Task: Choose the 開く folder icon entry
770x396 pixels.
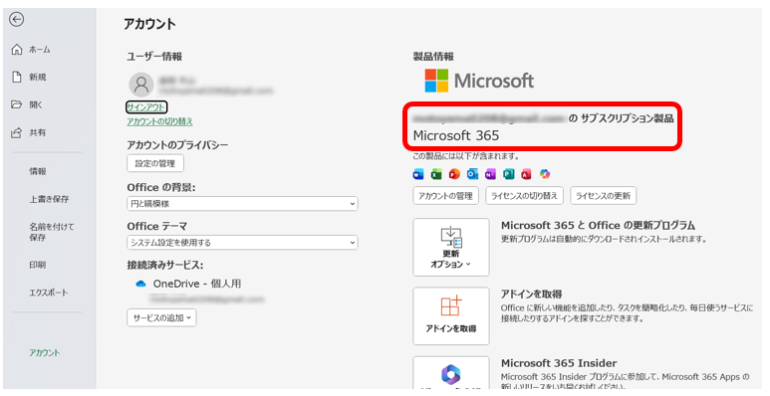Action: (x=17, y=105)
